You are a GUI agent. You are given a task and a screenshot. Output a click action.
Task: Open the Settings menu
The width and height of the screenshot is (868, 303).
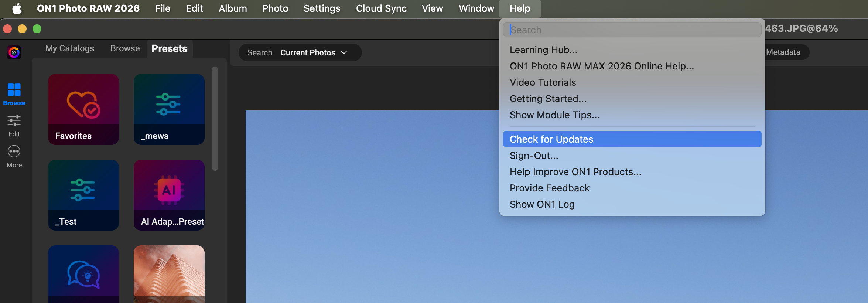click(322, 8)
